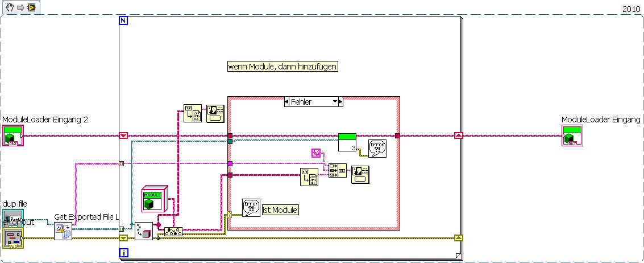The width and height of the screenshot is (644, 263).
Task: Click left error shift register on loop
Action: coord(123,238)
